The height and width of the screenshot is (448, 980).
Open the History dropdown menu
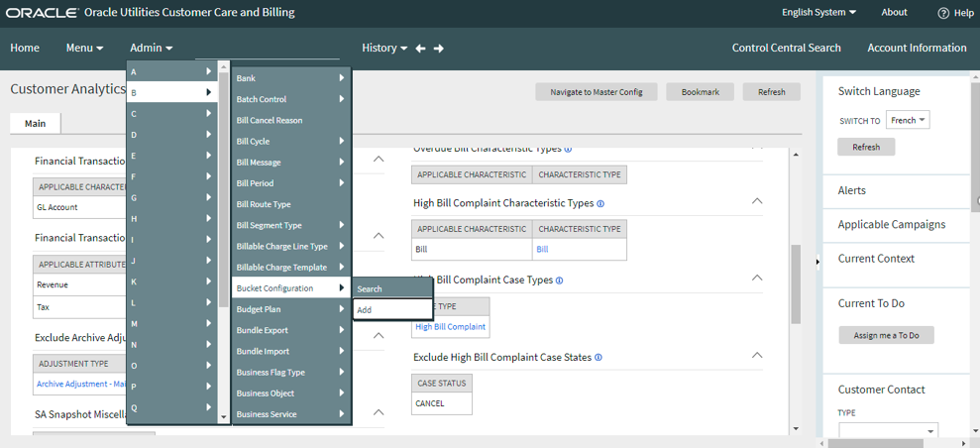coord(384,48)
